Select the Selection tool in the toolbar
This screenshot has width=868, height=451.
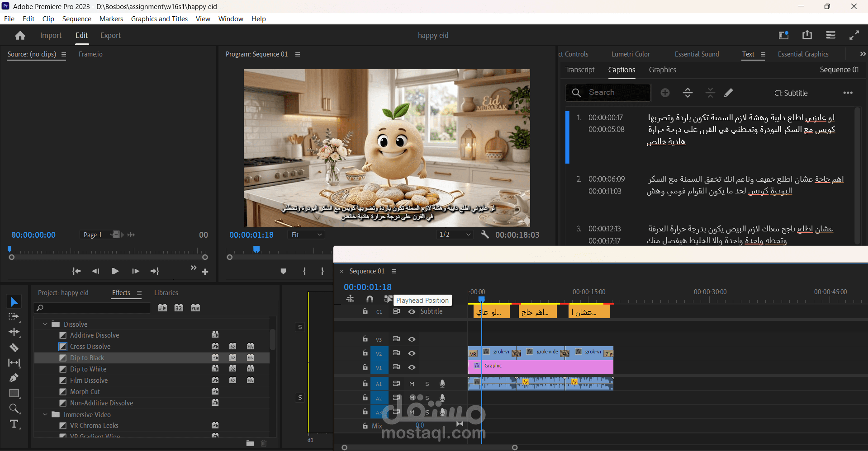coord(14,301)
